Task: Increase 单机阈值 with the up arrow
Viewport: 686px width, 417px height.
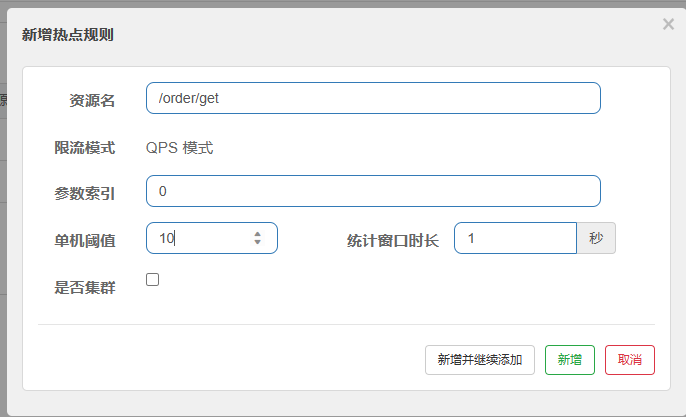Action: (257, 234)
